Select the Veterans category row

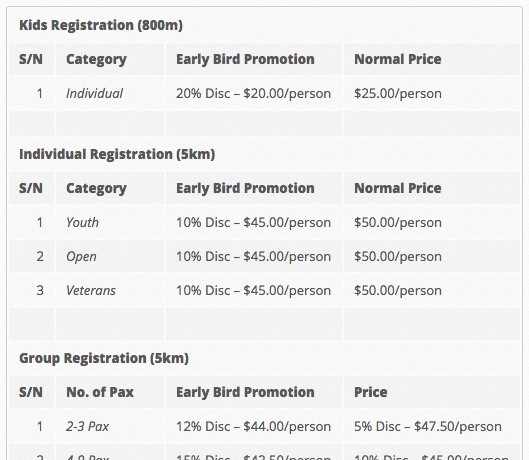click(x=264, y=290)
